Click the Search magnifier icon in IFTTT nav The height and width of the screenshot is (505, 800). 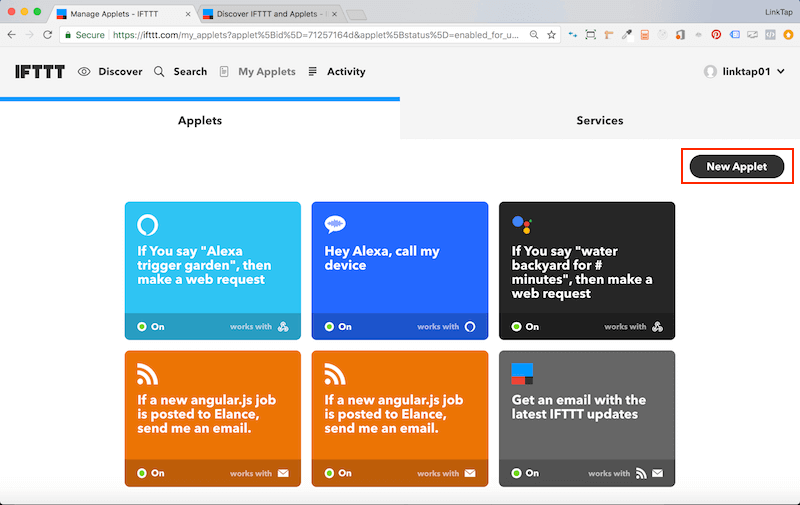click(159, 71)
